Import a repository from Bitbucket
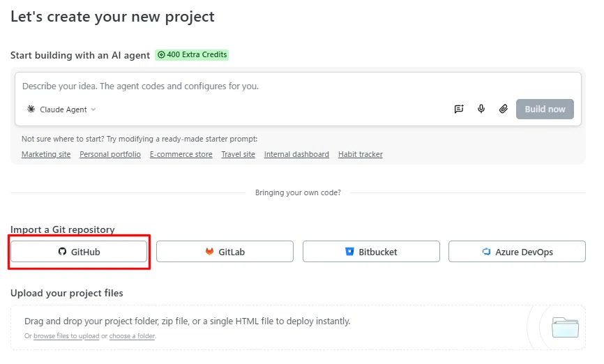The height and width of the screenshot is (364, 604). tap(371, 252)
